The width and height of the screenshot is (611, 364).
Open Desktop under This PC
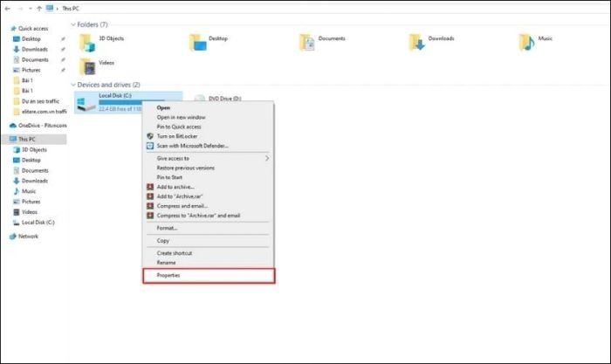coord(31,160)
